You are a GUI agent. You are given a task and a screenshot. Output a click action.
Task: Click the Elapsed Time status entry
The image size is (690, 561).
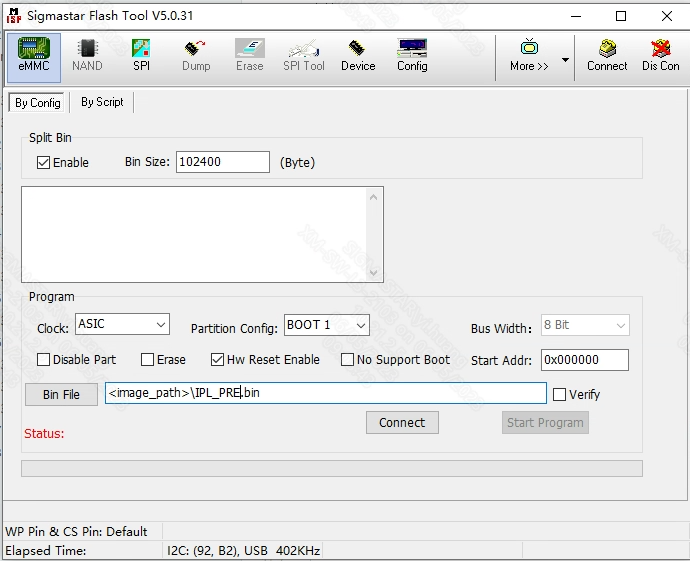pyautogui.click(x=46, y=550)
